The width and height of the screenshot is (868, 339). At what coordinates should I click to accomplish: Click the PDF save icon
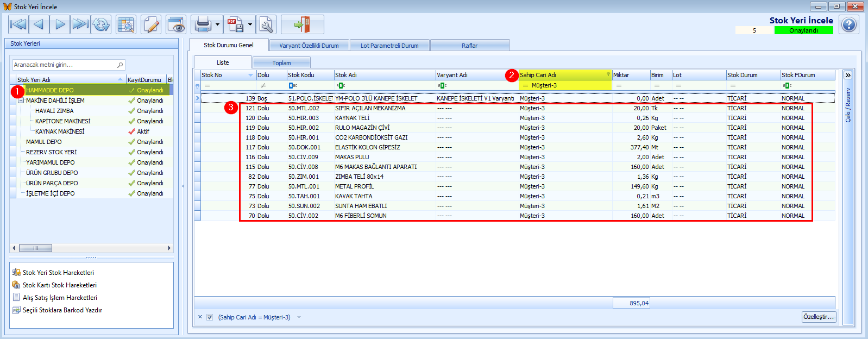(x=235, y=24)
